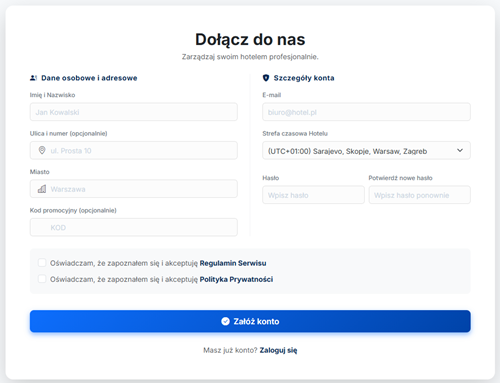Focus the Ulica i numer input field
500x383 pixels.
[x=134, y=150]
